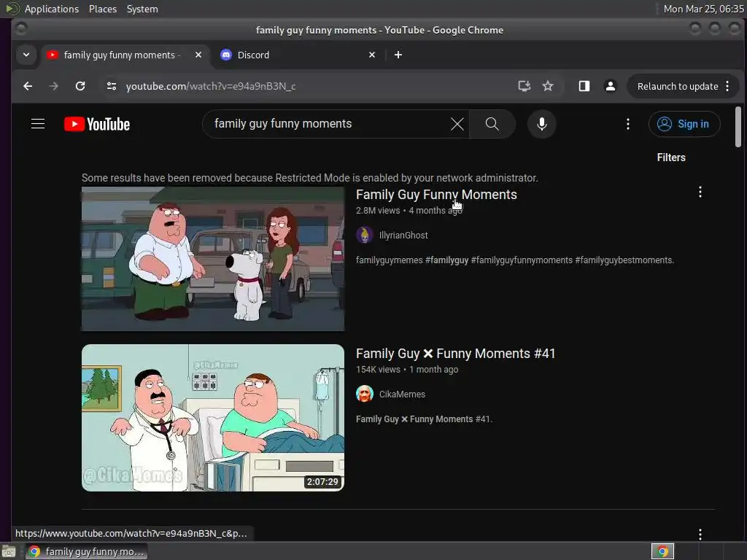Close the family guy funny moments tab

(198, 55)
